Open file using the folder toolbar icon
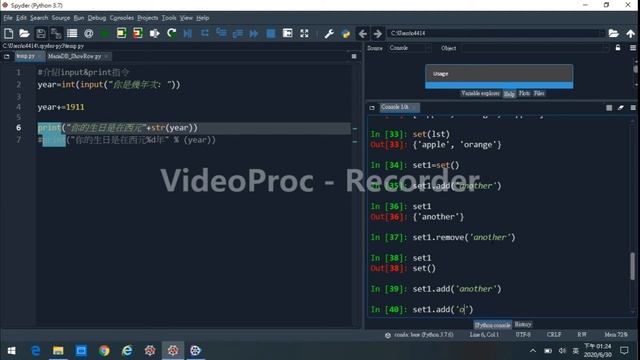The image size is (640, 360). (24, 33)
